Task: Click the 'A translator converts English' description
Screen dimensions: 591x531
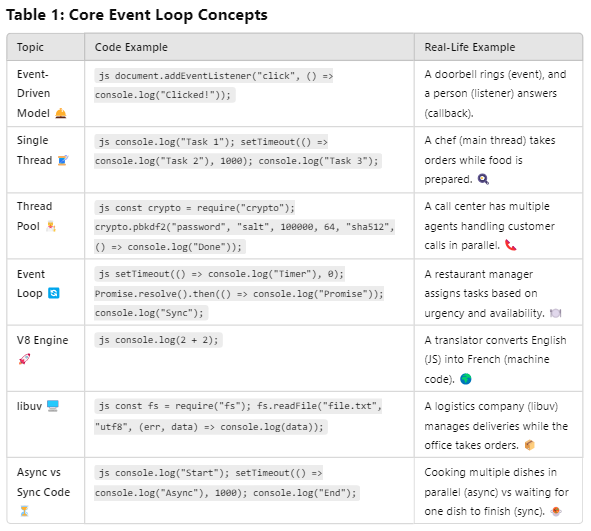Action: tap(495, 359)
